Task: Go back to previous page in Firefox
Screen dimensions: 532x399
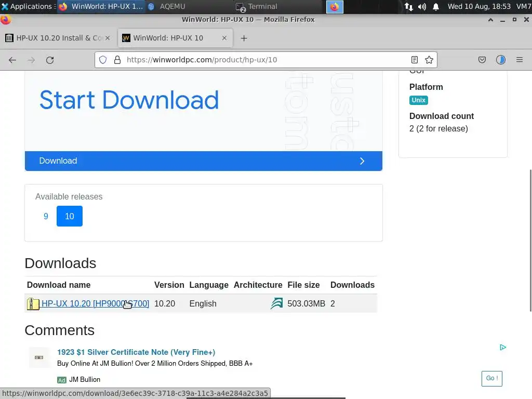Action: tap(12, 60)
